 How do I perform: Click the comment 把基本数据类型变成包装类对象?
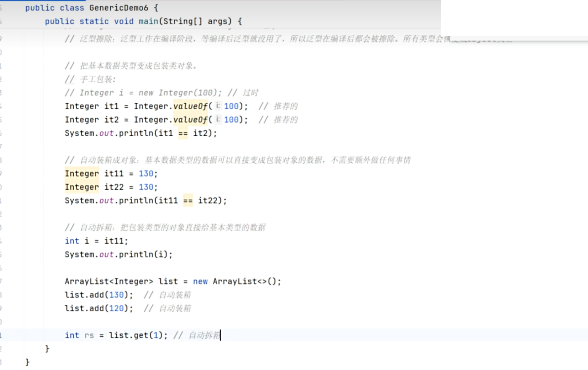pyautogui.click(x=131, y=66)
